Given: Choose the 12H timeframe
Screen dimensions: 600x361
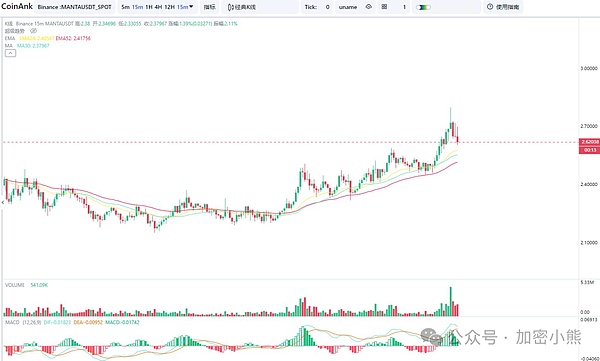Looking at the screenshot, I should 169,7.
